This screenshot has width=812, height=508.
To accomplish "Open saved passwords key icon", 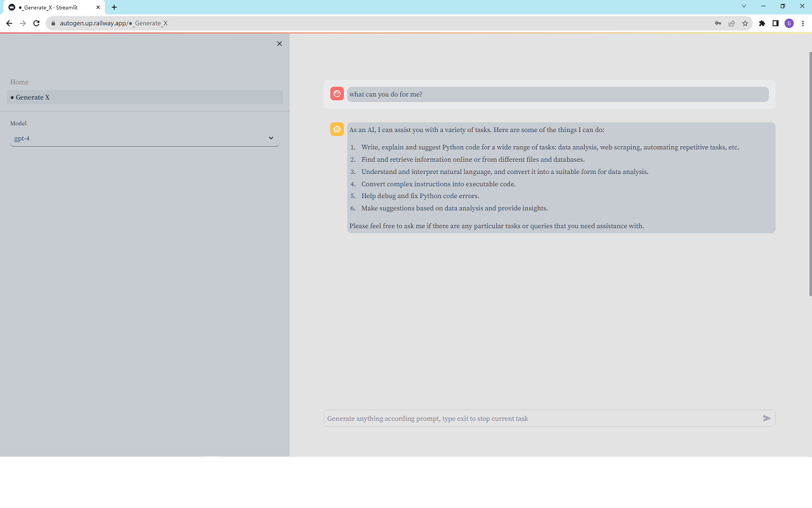I will coord(717,23).
